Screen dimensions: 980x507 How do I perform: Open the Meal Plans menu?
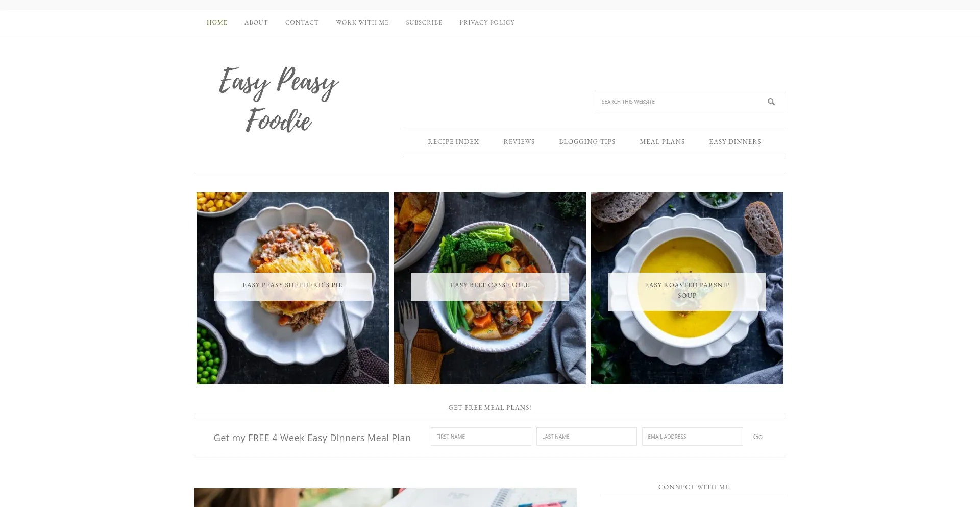662,142
